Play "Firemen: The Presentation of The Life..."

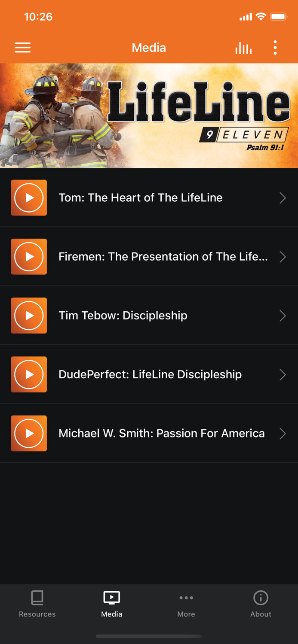28,256
